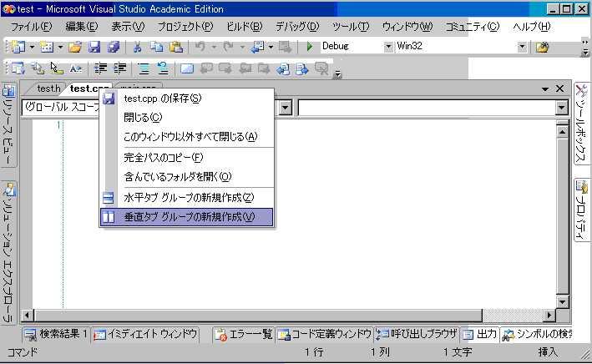Click the horizontal scrollbar right arrow
The width and height of the screenshot is (592, 364).
pyautogui.click(x=549, y=315)
